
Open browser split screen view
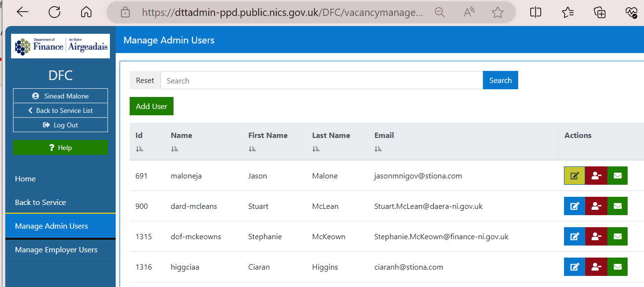[x=536, y=12]
